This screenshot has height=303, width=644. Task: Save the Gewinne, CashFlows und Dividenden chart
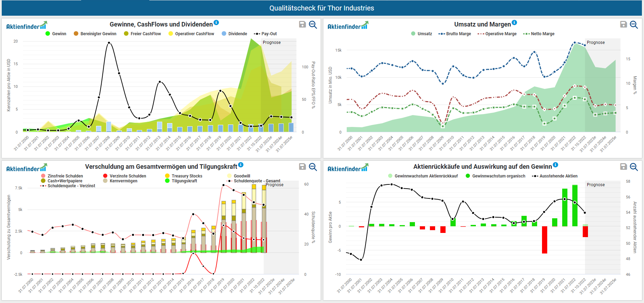click(303, 24)
